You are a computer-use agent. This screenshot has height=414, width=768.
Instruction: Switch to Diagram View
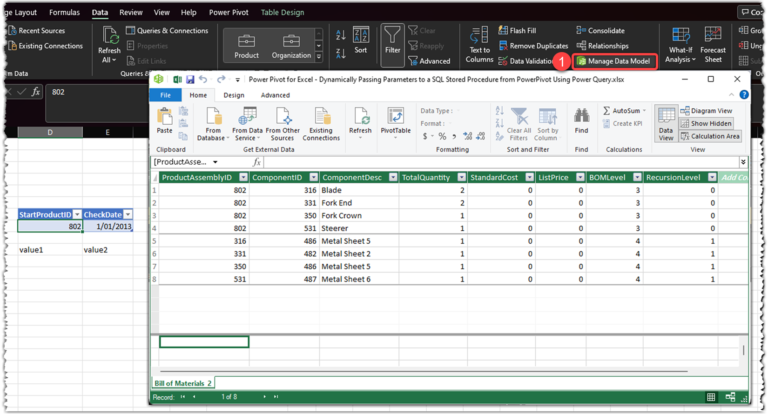tap(706, 111)
